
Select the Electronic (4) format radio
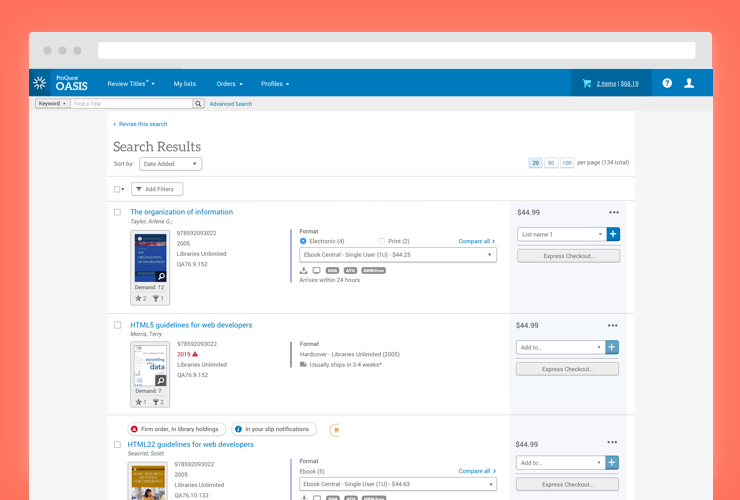click(303, 241)
